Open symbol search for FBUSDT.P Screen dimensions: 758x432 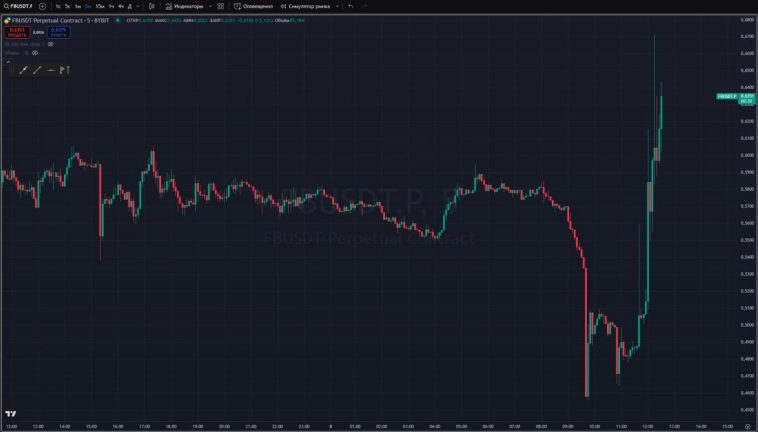tap(18, 6)
